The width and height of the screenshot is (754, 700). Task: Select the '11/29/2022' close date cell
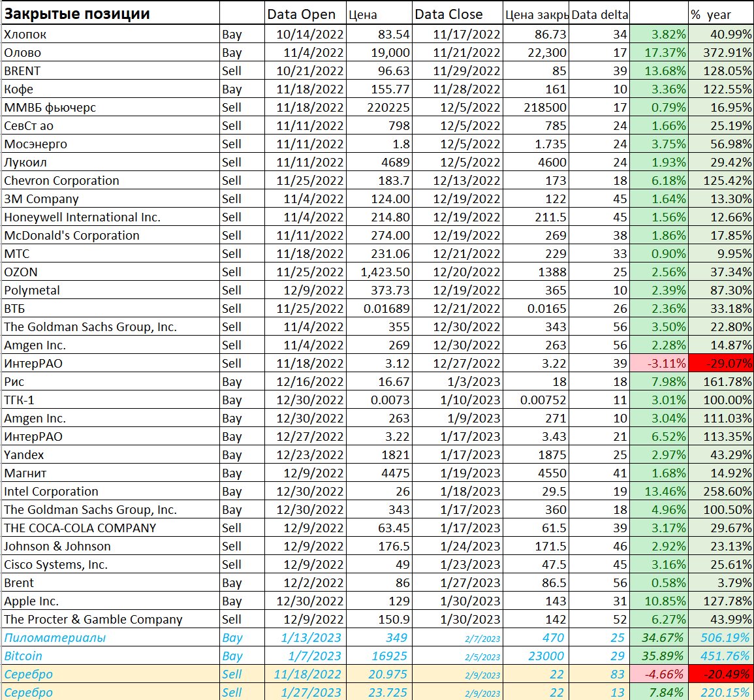[x=458, y=71]
